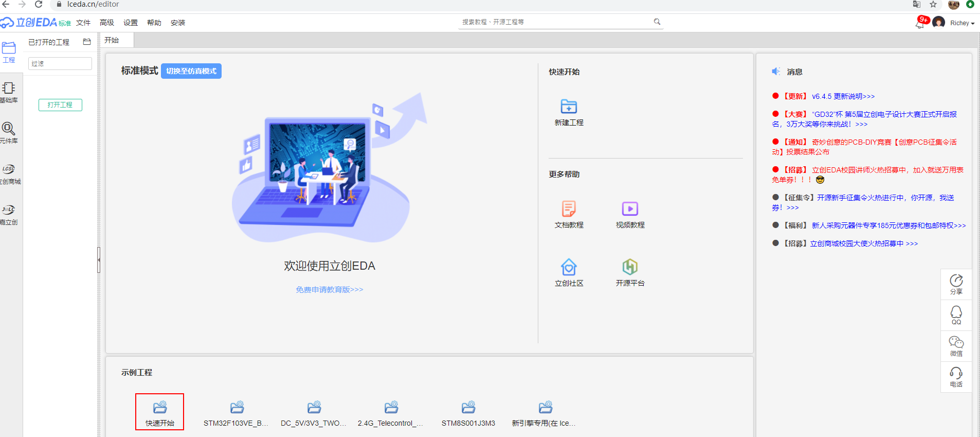980x437 pixels.
Task: Click the browser translate page icon
Action: (917, 4)
